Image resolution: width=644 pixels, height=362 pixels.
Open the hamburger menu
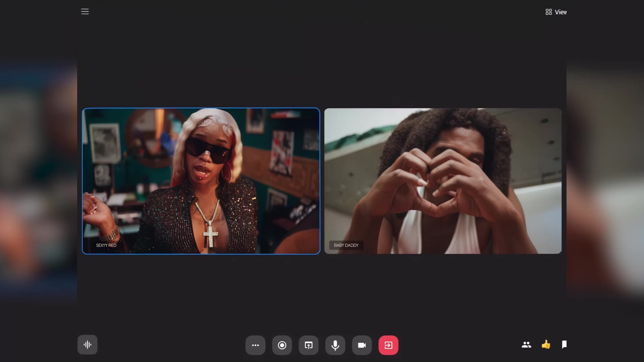(x=85, y=11)
